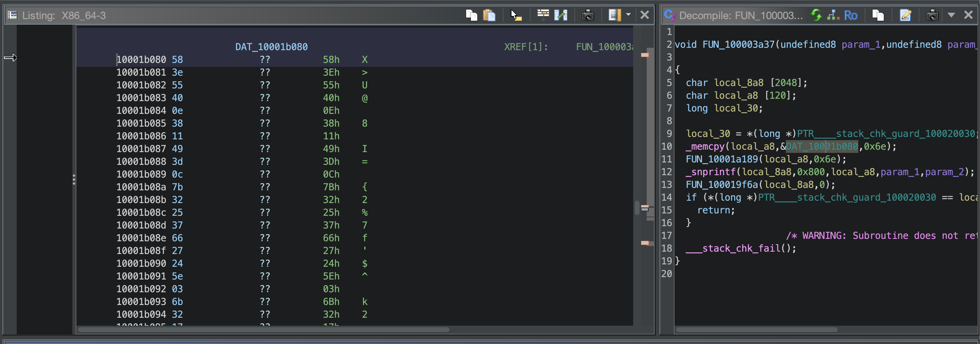Open FUN_100019f6a on line 13
This screenshot has height=344, width=980.
pos(722,185)
